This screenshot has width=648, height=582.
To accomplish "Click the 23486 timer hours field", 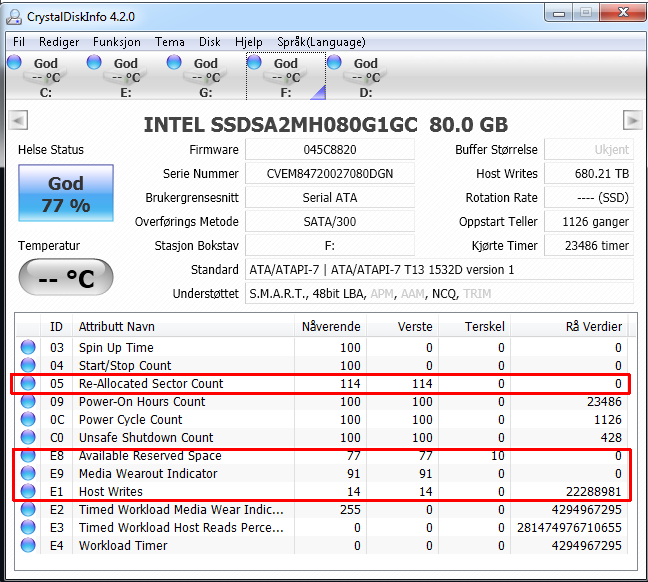I will [x=589, y=245].
